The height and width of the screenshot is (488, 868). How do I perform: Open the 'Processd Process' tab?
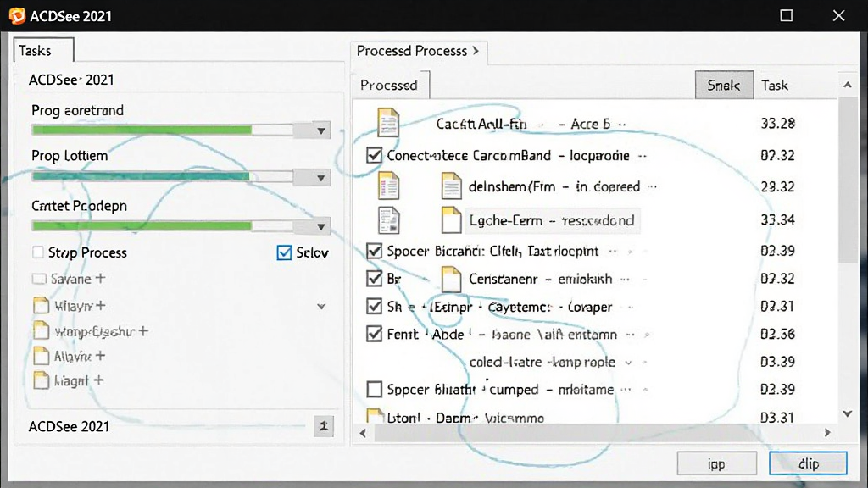[x=419, y=51]
